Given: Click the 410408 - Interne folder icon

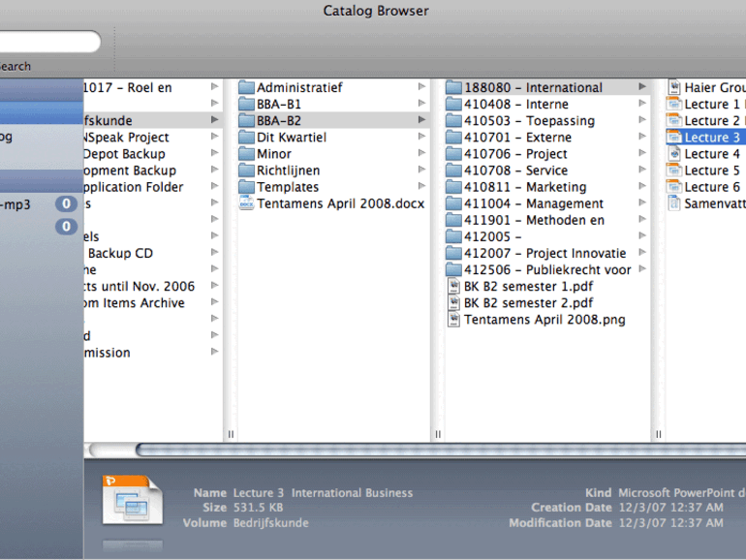Looking at the screenshot, I should tap(453, 104).
